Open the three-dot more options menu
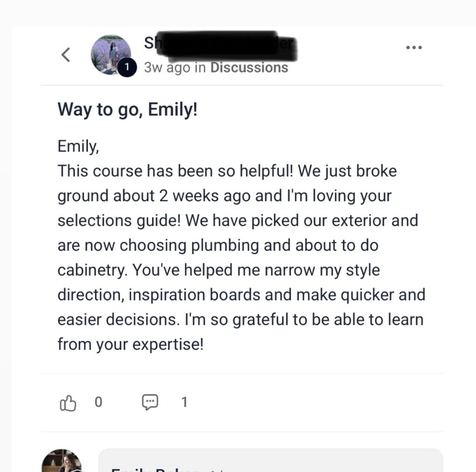 pos(414,47)
